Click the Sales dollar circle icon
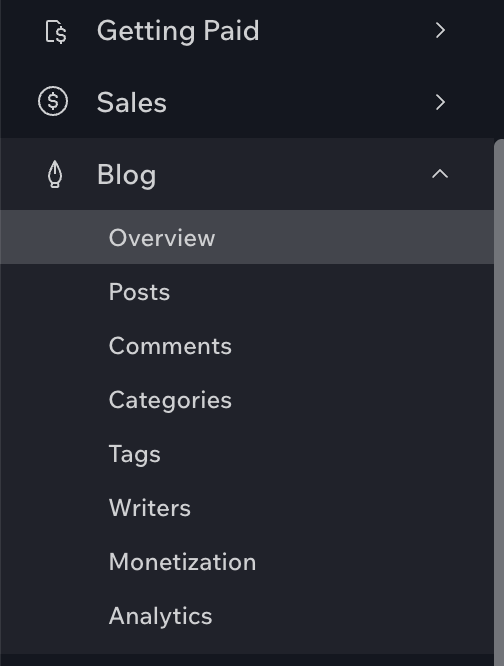 53,102
